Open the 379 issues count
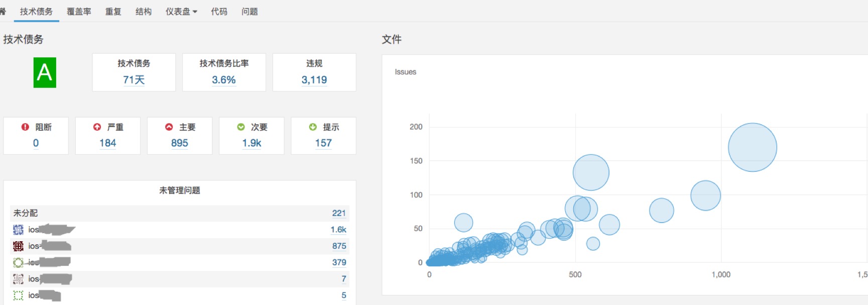This screenshot has width=868, height=305. coord(339,262)
